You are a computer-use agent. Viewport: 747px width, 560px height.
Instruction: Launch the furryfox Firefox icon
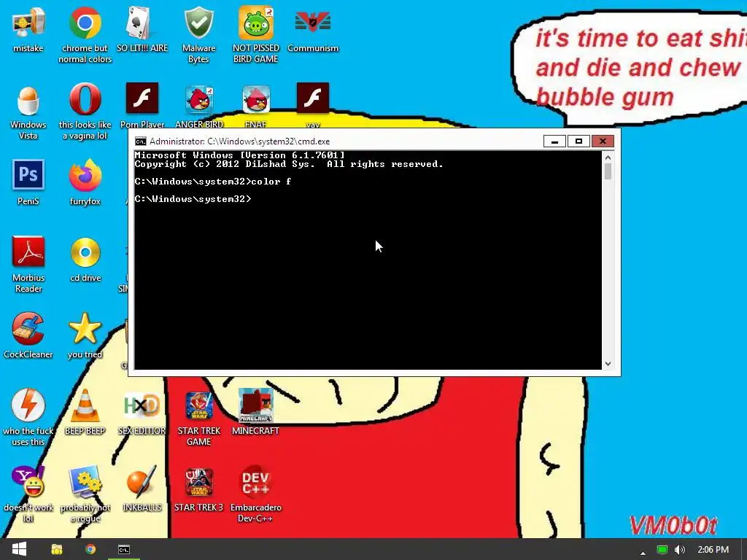pos(85,175)
